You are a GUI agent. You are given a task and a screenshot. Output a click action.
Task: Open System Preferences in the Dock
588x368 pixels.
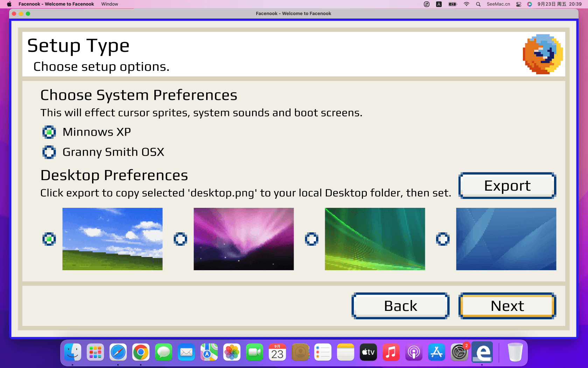pyautogui.click(x=459, y=352)
